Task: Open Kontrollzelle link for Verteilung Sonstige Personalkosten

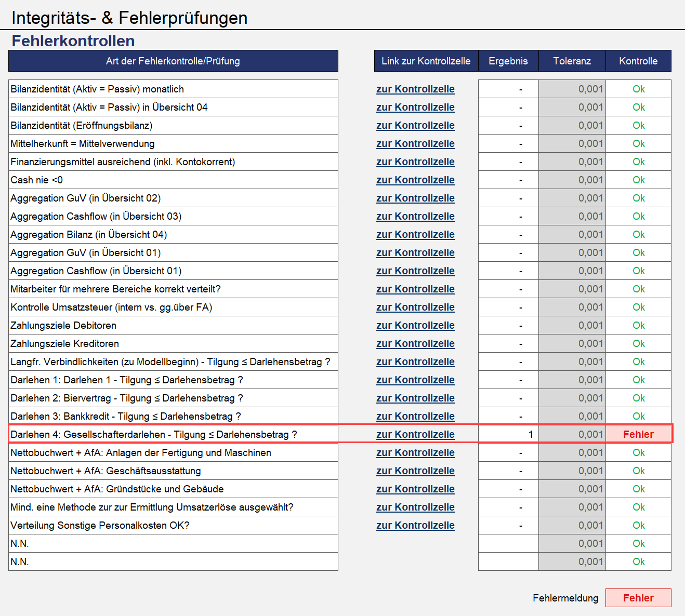Action: (415, 525)
